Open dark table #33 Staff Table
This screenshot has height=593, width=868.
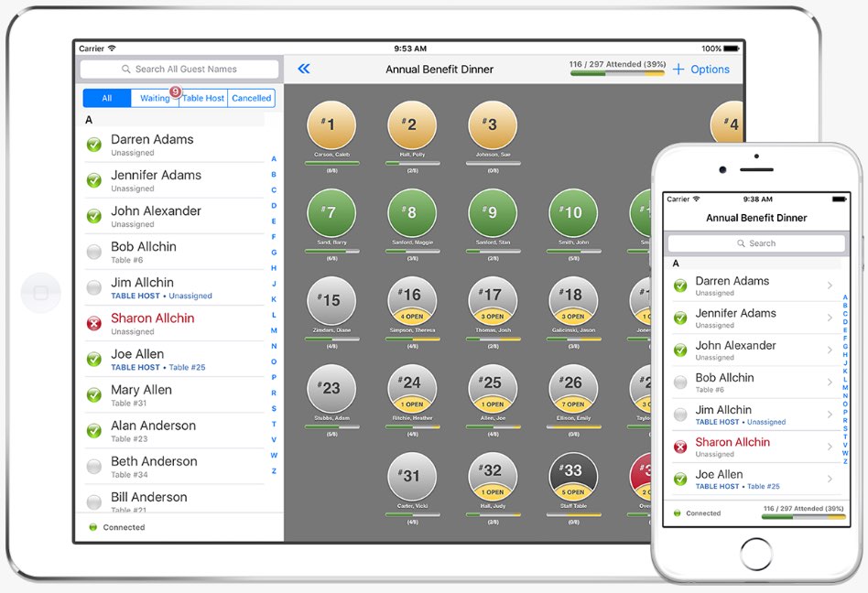click(x=573, y=477)
